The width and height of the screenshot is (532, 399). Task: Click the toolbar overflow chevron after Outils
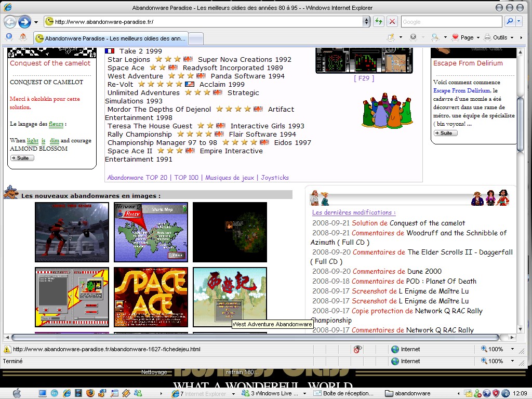click(521, 37)
